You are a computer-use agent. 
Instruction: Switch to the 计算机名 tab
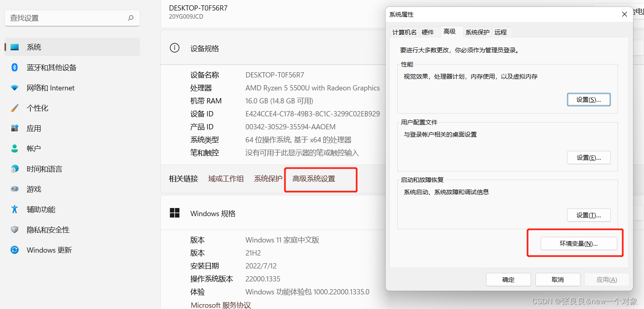pos(404,32)
